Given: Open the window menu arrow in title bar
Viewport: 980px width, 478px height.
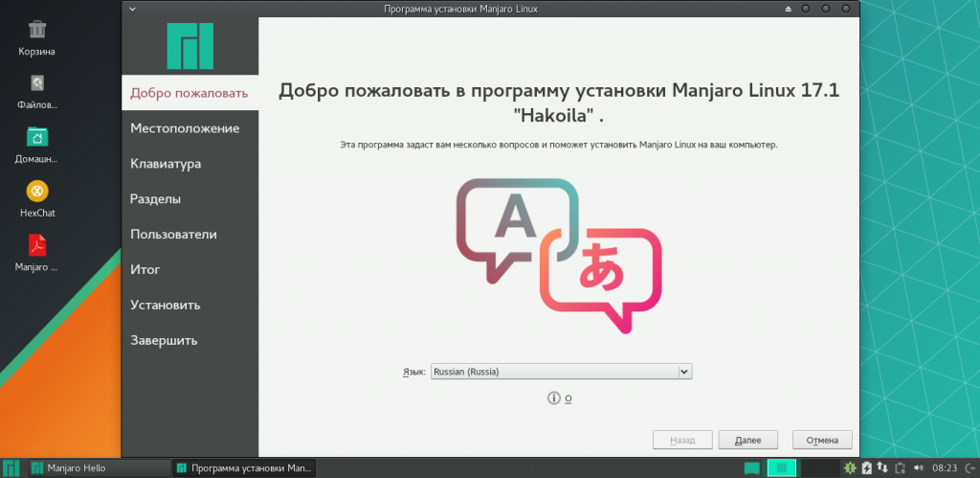Looking at the screenshot, I should point(131,8).
